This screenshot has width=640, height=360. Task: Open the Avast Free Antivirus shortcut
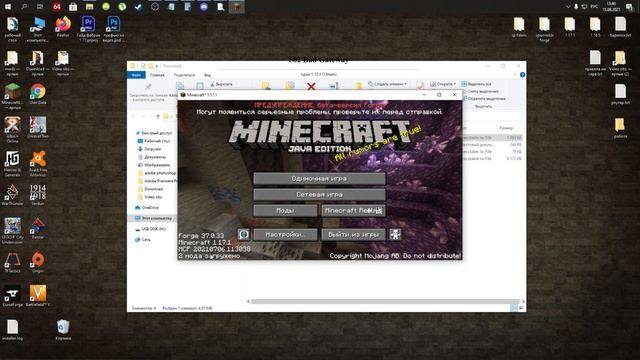tap(38, 164)
